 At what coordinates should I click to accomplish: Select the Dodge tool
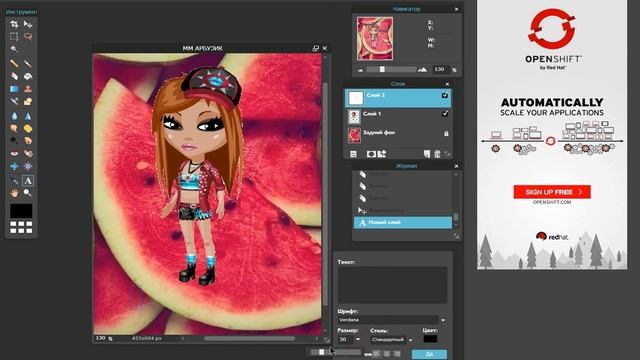pyautogui.click(x=14, y=141)
